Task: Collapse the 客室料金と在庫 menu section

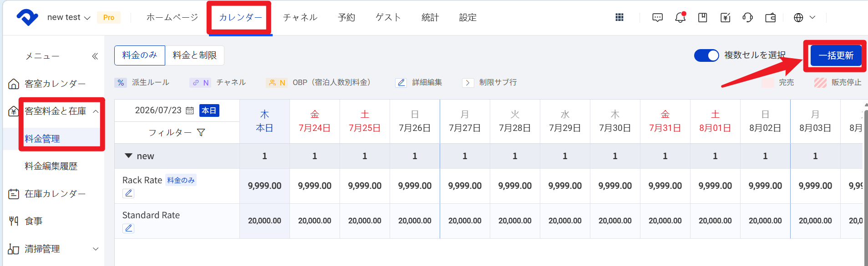Action: [96, 111]
